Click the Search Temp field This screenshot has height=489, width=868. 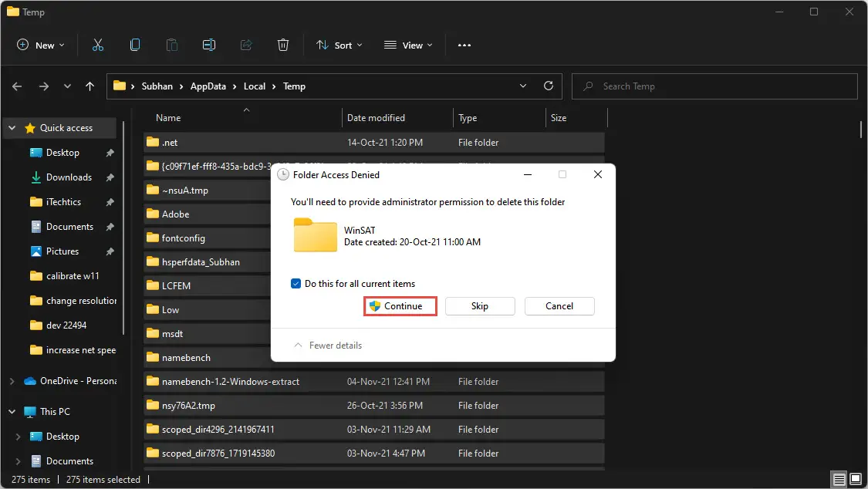click(714, 86)
